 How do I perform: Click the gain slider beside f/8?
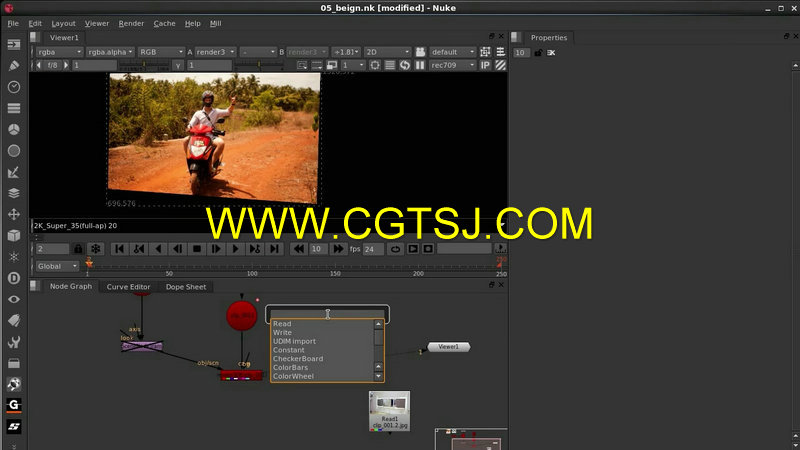coord(144,65)
